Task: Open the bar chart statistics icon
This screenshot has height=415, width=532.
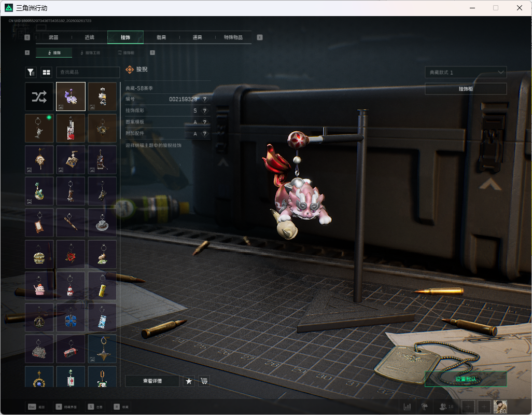Action: coord(407,406)
